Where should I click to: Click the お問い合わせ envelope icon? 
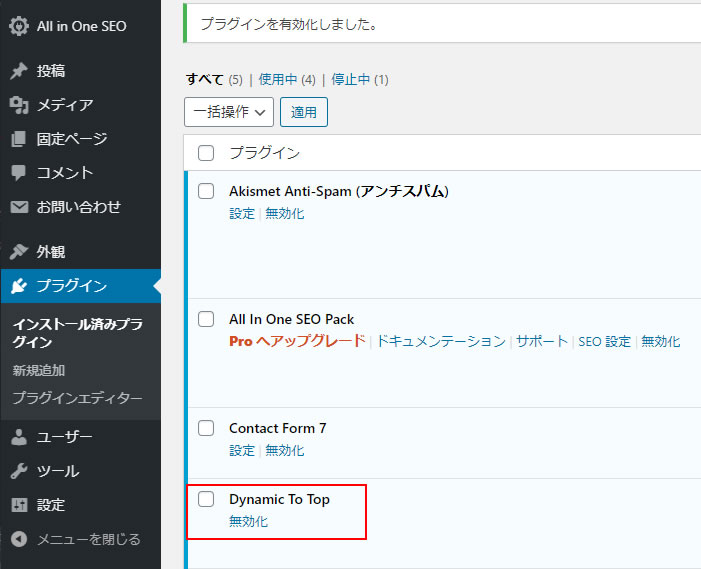coord(19,207)
